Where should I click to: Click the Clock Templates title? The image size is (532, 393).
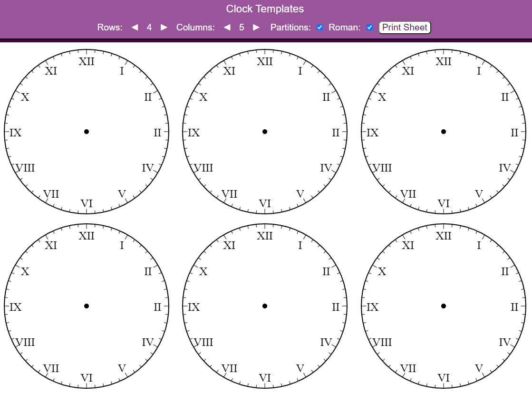[265, 9]
